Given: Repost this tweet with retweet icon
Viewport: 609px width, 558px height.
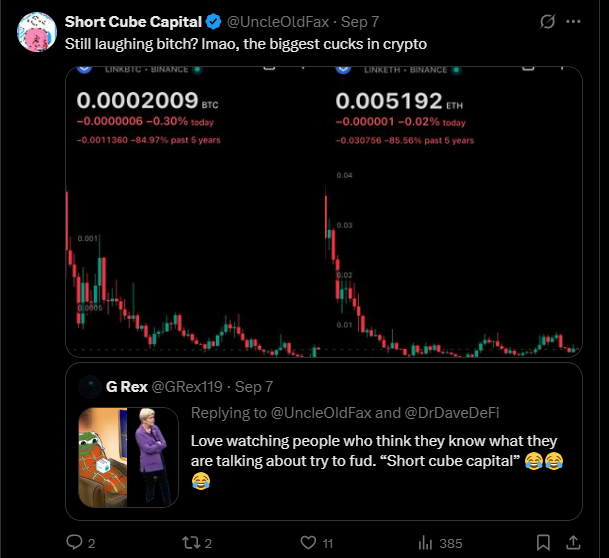Looking at the screenshot, I should tap(191, 542).
